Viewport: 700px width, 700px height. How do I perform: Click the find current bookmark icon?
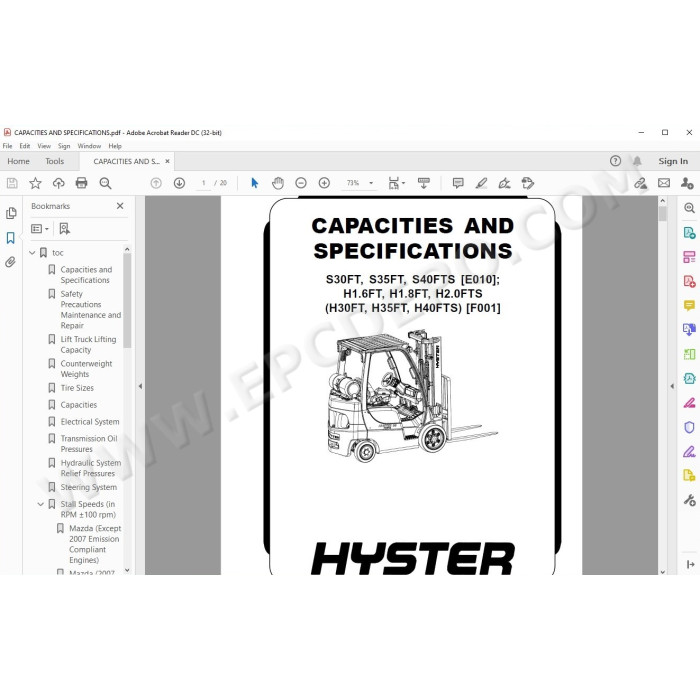[x=64, y=229]
